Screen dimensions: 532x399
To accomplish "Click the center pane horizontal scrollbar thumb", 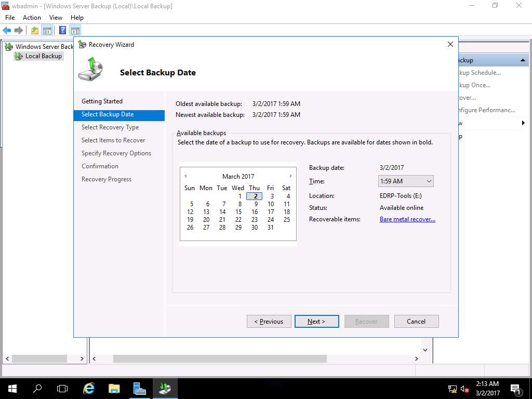I will point(220,358).
